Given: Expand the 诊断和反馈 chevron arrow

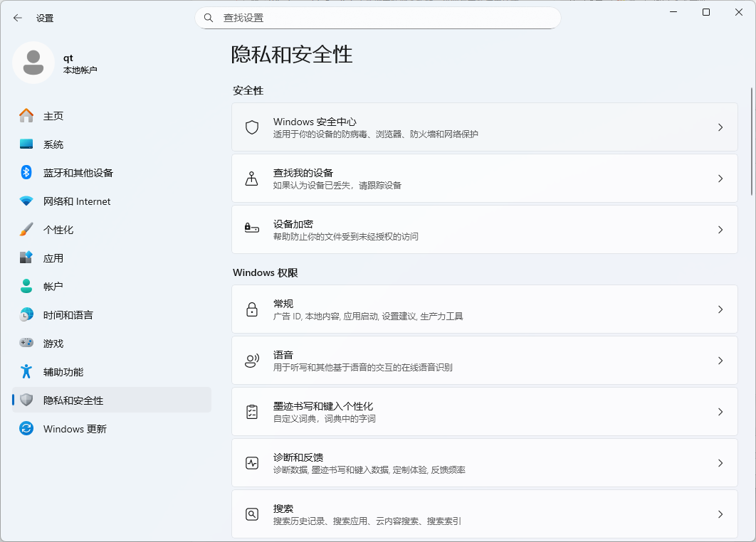Looking at the screenshot, I should [720, 463].
